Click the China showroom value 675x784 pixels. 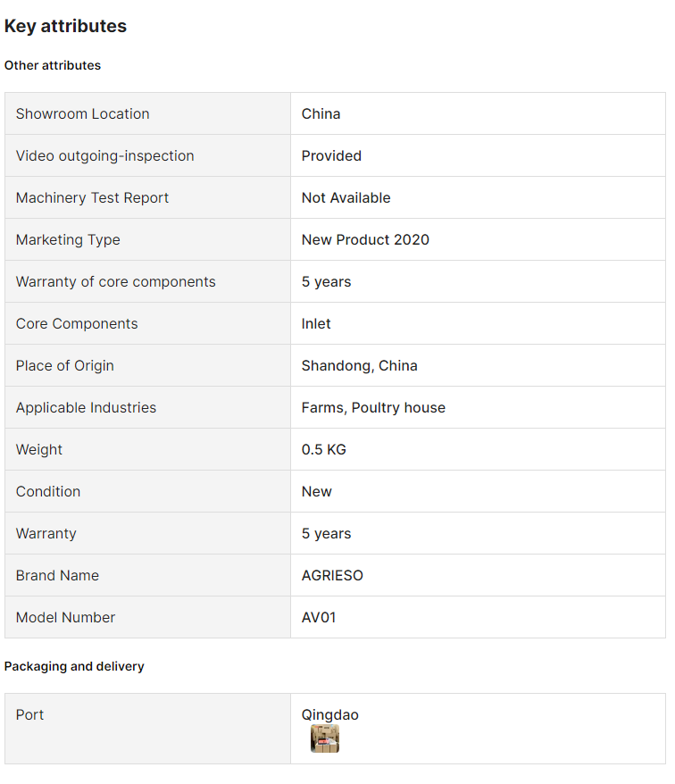click(x=321, y=114)
